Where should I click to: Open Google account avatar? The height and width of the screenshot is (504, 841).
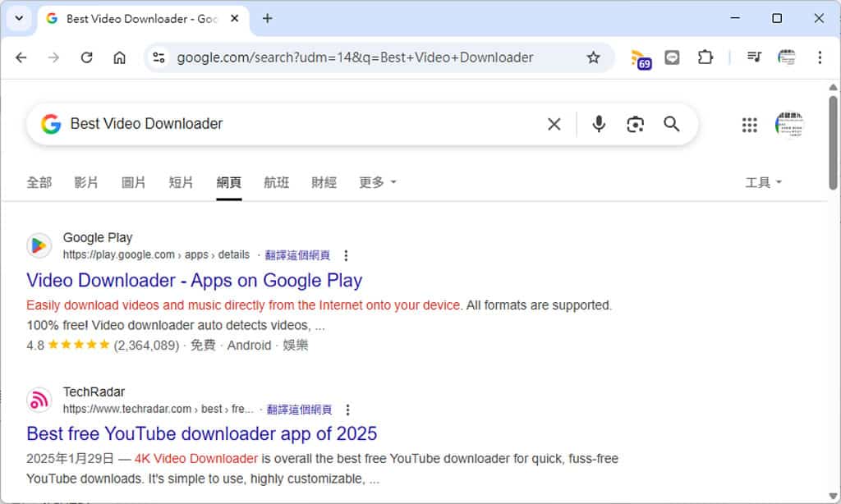(789, 125)
